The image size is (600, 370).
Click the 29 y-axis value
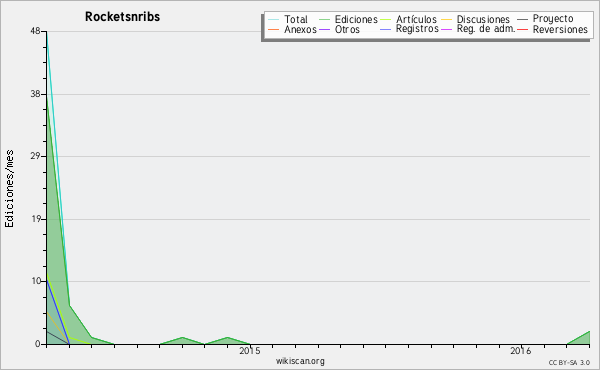(35, 156)
